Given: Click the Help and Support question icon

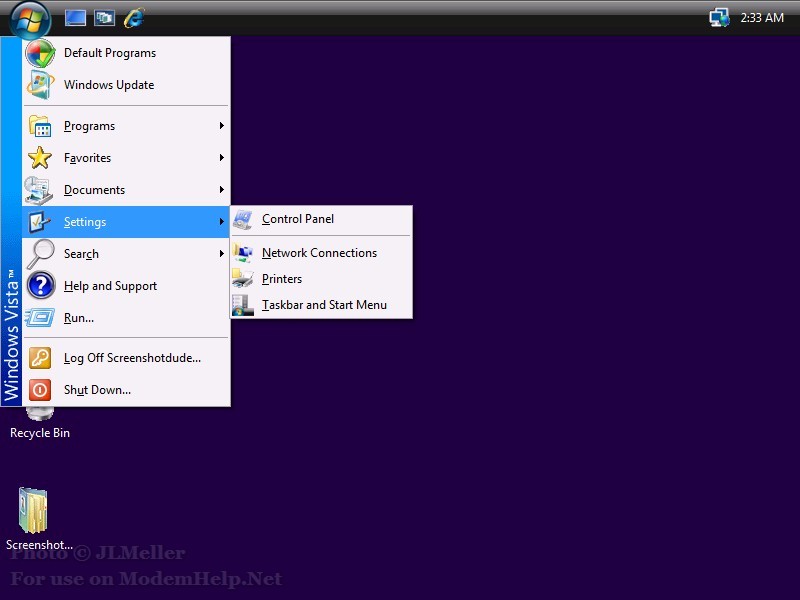Looking at the screenshot, I should click(x=40, y=286).
